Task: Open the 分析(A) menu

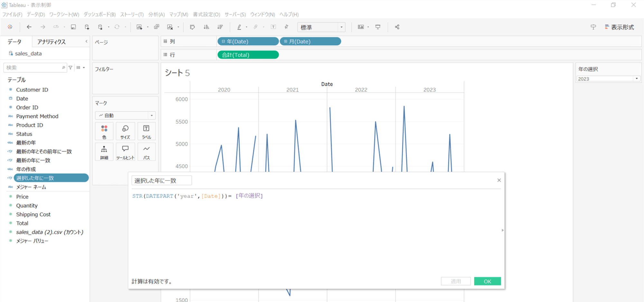Action: (156, 14)
